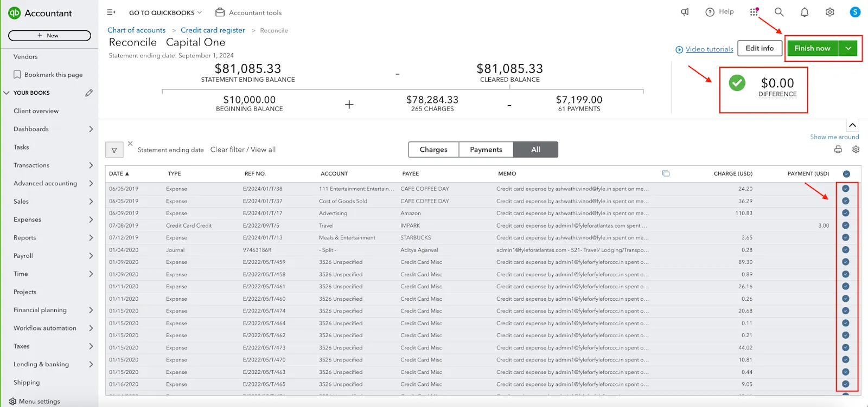Open Tasks in sidebar
Image resolution: width=868 pixels, height=407 pixels.
[21, 147]
